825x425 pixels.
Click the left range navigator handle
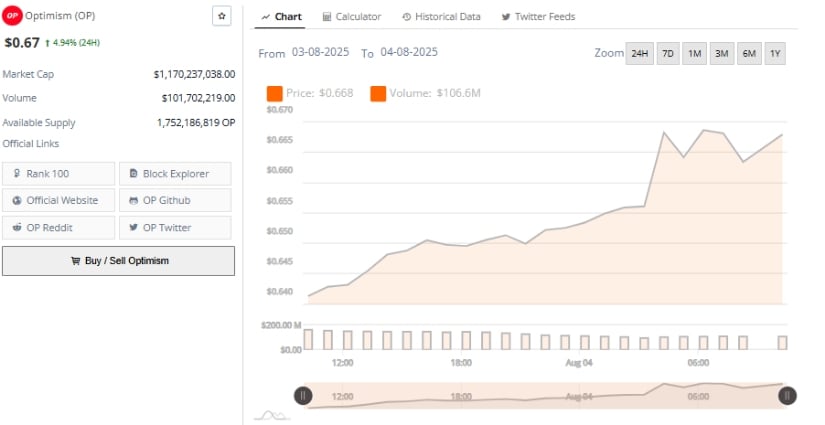[x=303, y=396]
